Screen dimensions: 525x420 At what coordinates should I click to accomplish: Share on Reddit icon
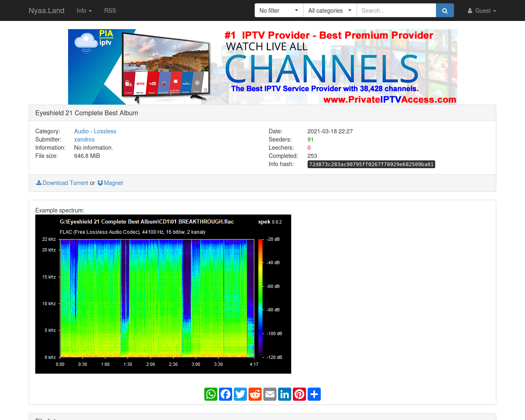(255, 394)
